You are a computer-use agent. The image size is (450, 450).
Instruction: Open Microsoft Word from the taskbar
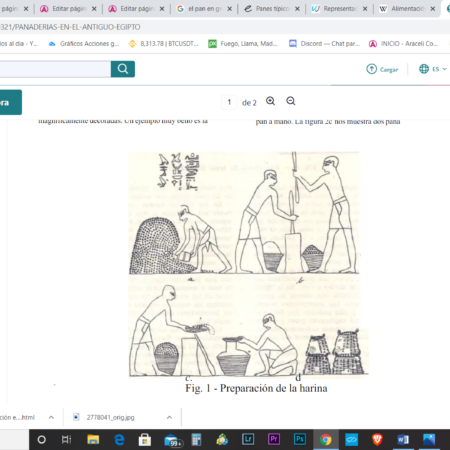click(403, 440)
